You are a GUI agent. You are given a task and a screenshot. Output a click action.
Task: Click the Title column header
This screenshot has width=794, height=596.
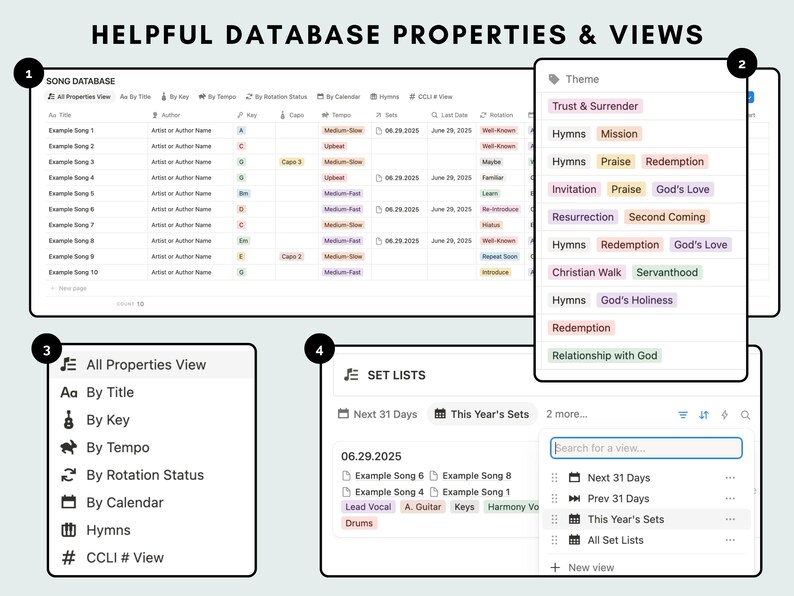click(60, 115)
